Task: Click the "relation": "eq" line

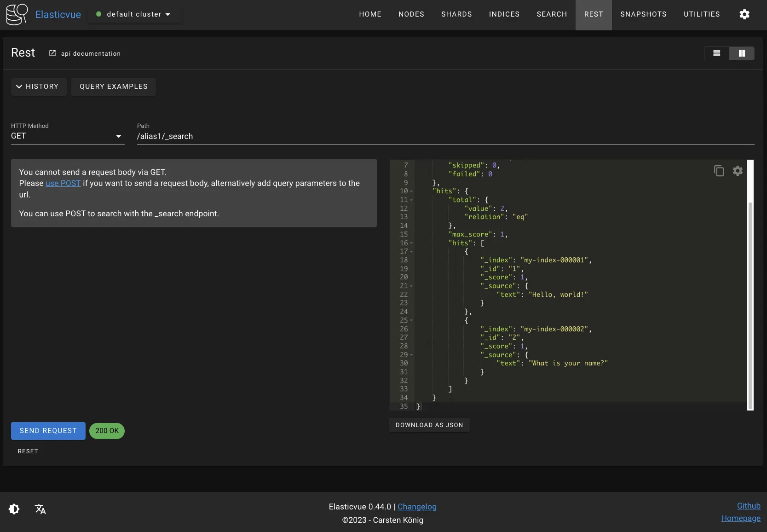Action: point(496,217)
